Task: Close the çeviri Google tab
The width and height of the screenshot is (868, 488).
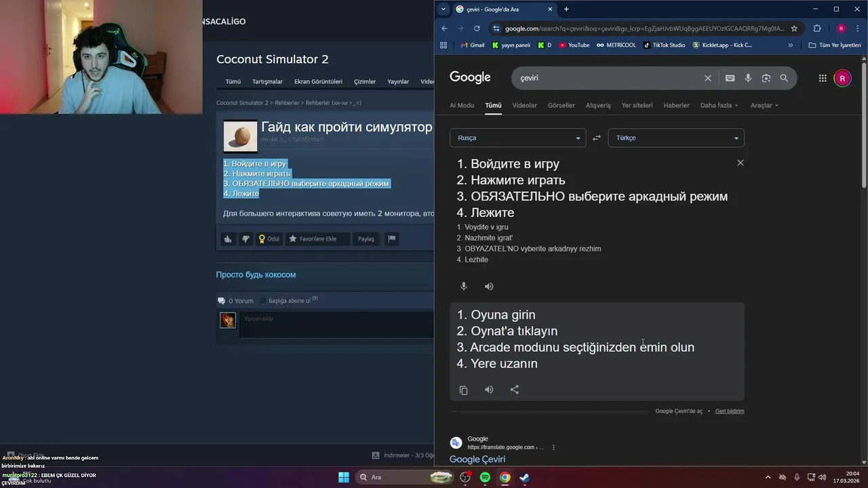Action: pyautogui.click(x=550, y=9)
